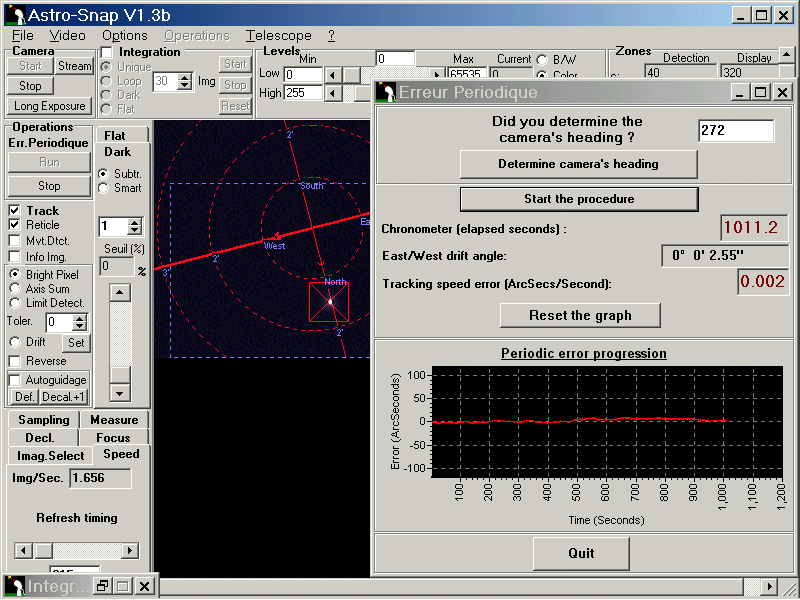The width and height of the screenshot is (800, 600).
Task: Disable the Track checkbox
Action: [15, 211]
